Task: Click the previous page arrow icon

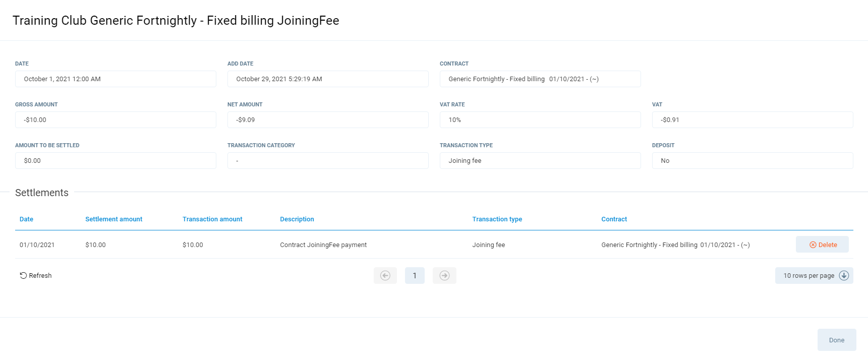Action: click(385, 275)
